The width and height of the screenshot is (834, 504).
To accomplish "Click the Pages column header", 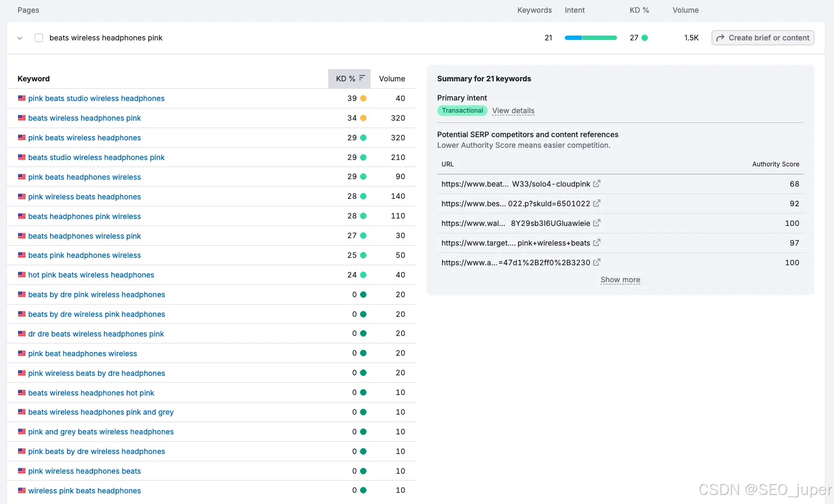I will pos(28,10).
